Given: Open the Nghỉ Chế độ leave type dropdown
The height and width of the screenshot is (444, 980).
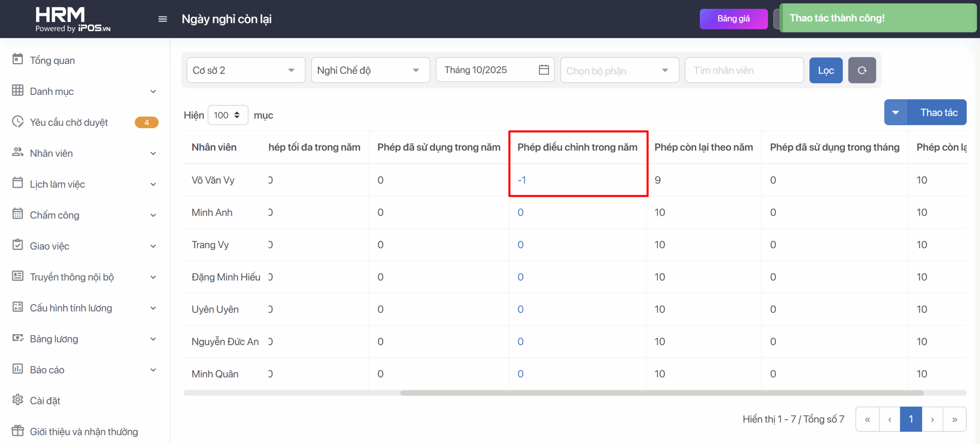Looking at the screenshot, I should [370, 70].
